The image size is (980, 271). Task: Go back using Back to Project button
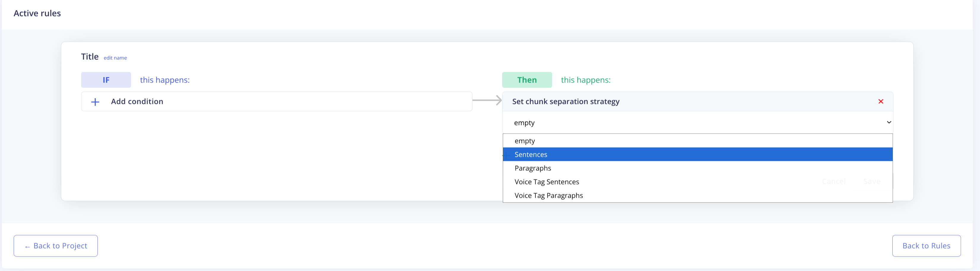click(x=56, y=246)
